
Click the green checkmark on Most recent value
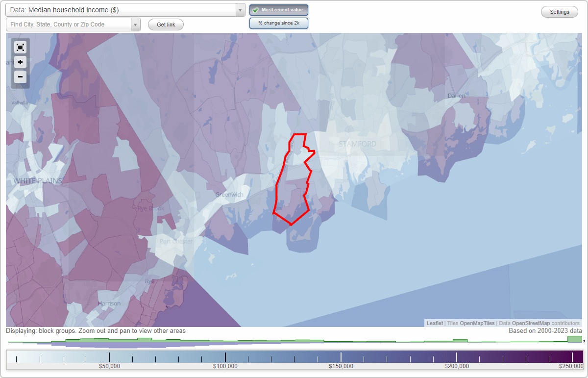click(256, 10)
